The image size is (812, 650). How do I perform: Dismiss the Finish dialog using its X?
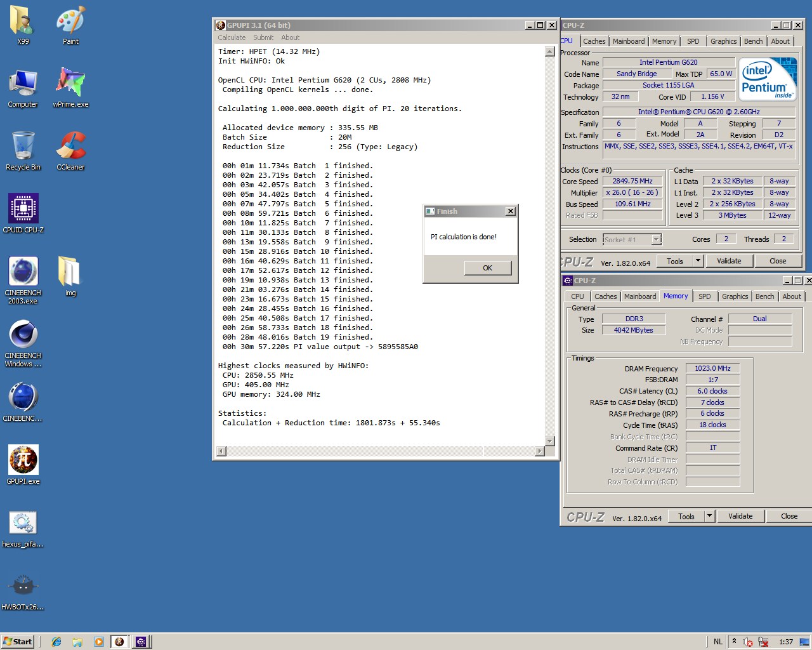coord(511,211)
